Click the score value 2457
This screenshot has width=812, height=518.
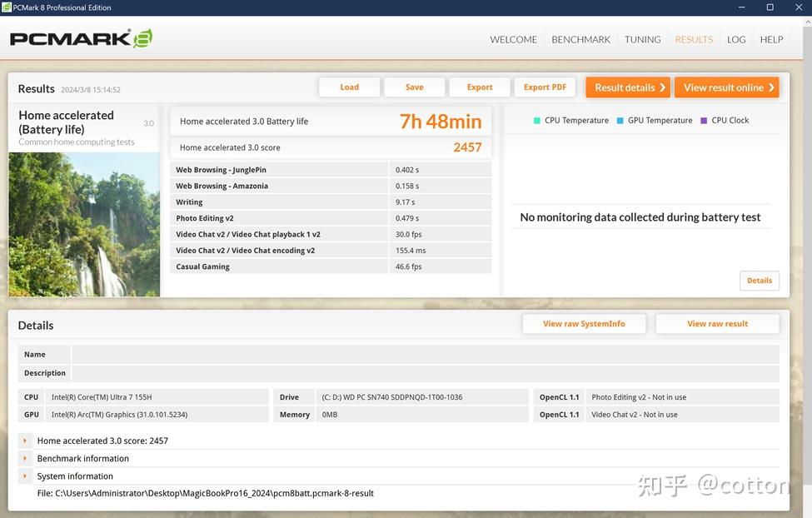467,147
